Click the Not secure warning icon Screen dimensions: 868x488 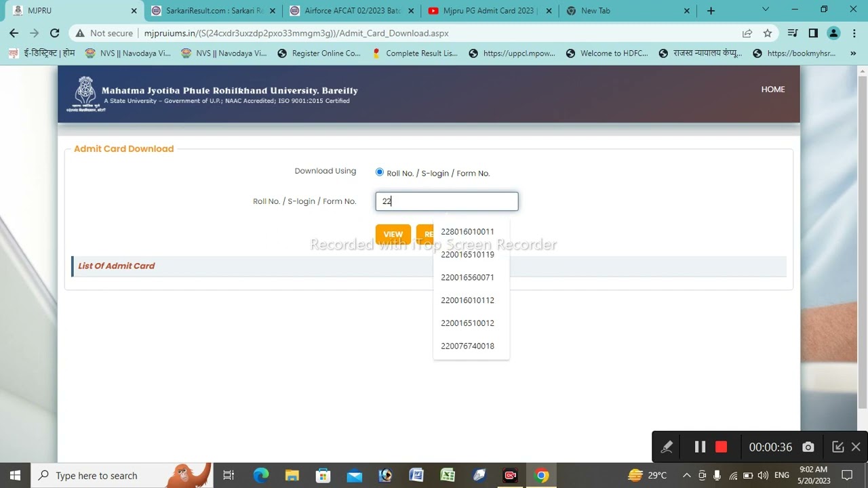click(x=80, y=33)
